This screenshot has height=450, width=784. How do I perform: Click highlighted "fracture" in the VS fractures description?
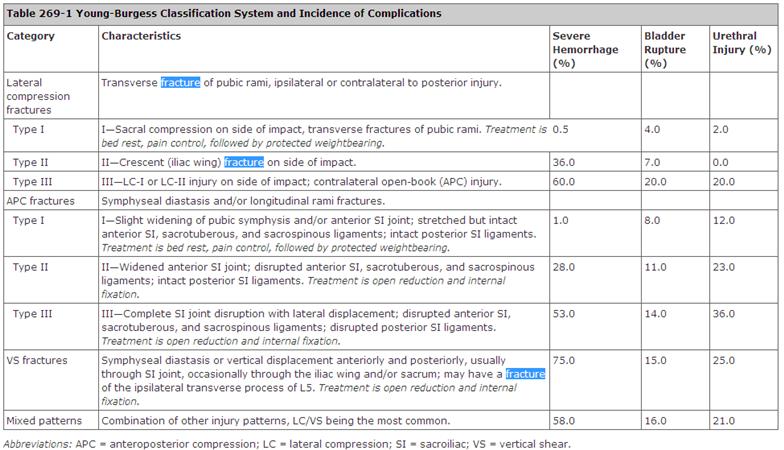point(526,374)
